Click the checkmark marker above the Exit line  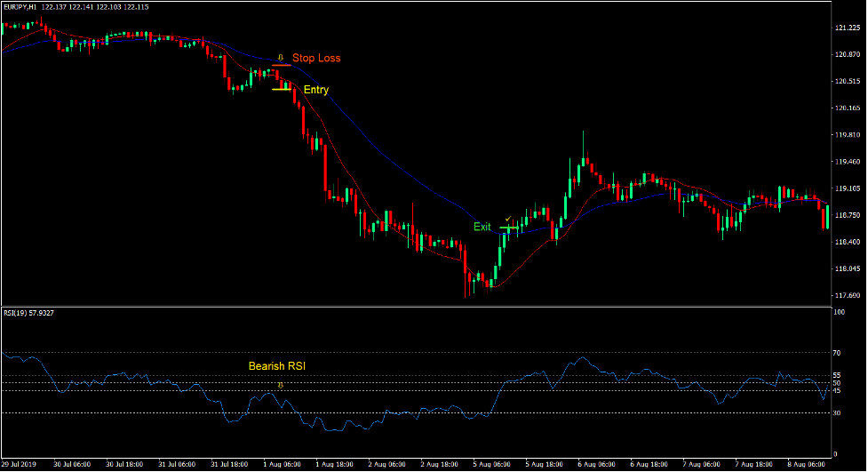[508, 219]
